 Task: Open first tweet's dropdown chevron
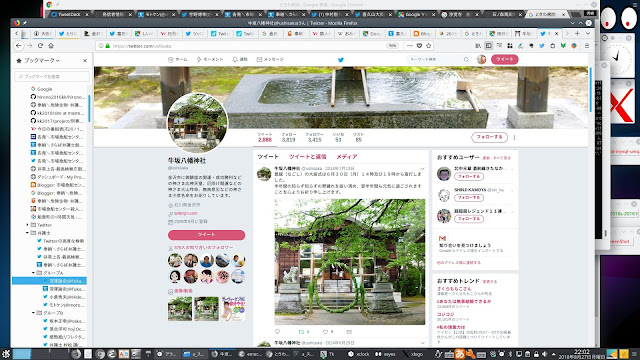click(422, 169)
